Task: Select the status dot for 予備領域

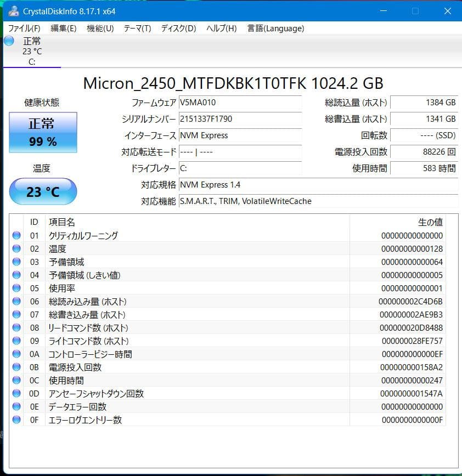Action: tap(16, 262)
